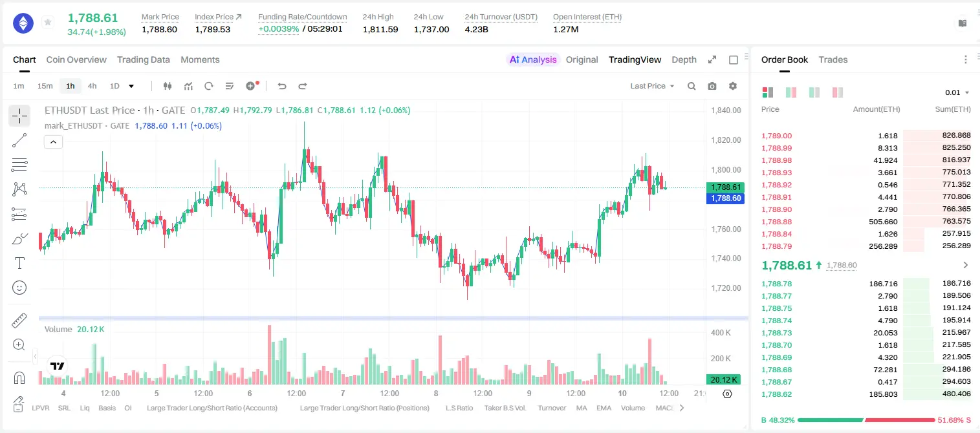Open the Last Price dropdown

coord(652,86)
